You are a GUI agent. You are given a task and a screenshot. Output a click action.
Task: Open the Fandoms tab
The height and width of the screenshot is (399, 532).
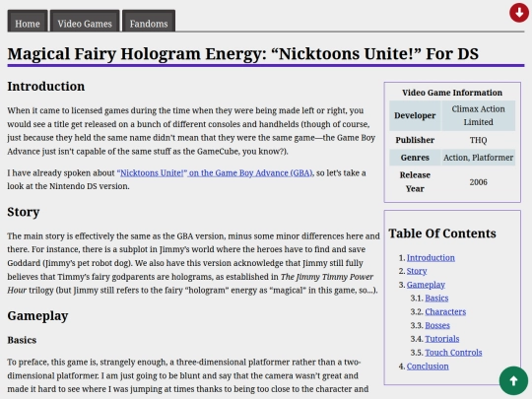point(149,21)
